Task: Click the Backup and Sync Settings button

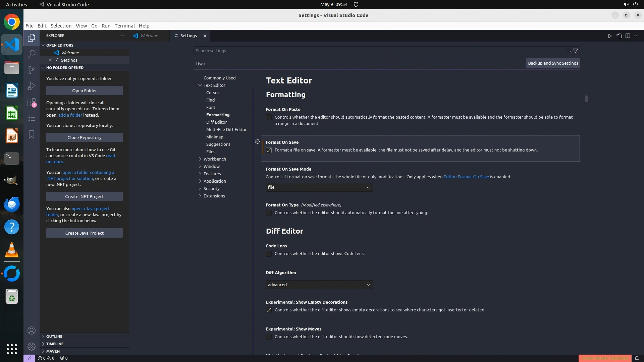Action: [x=553, y=63]
